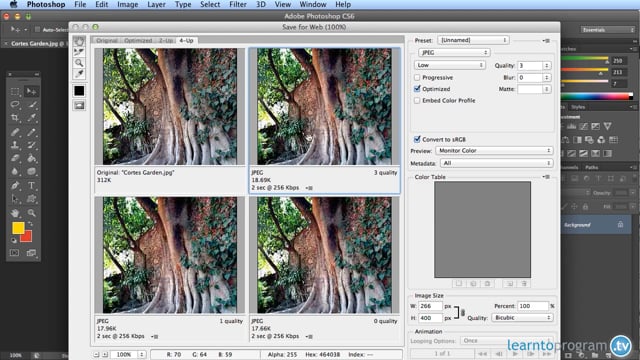Select the History Brush tool
This screenshot has height=360, width=640.
31,145
